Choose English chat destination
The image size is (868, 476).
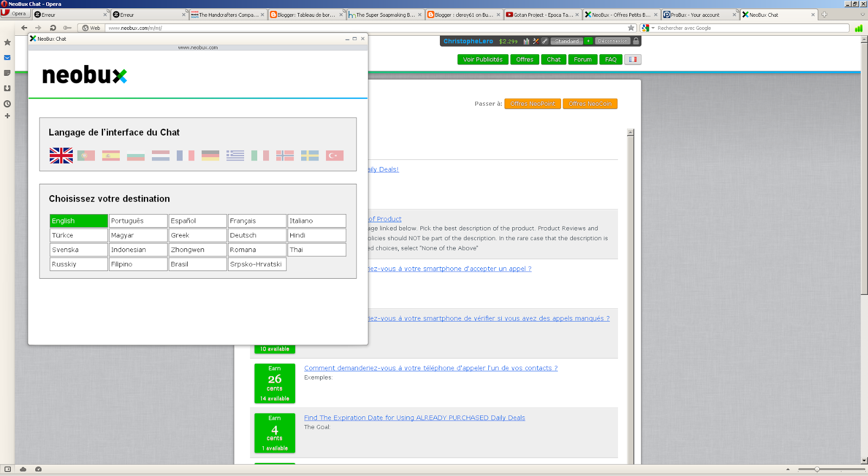tap(79, 221)
